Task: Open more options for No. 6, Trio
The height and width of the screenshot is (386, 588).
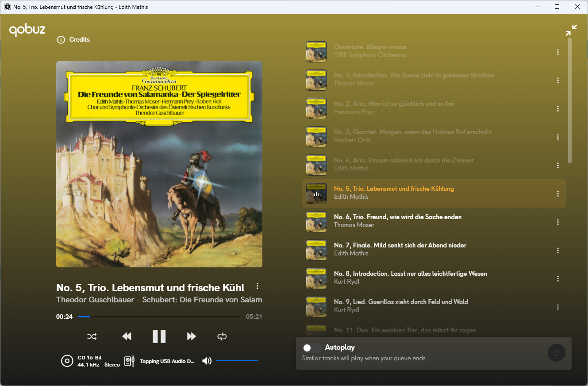Action: tap(558, 222)
